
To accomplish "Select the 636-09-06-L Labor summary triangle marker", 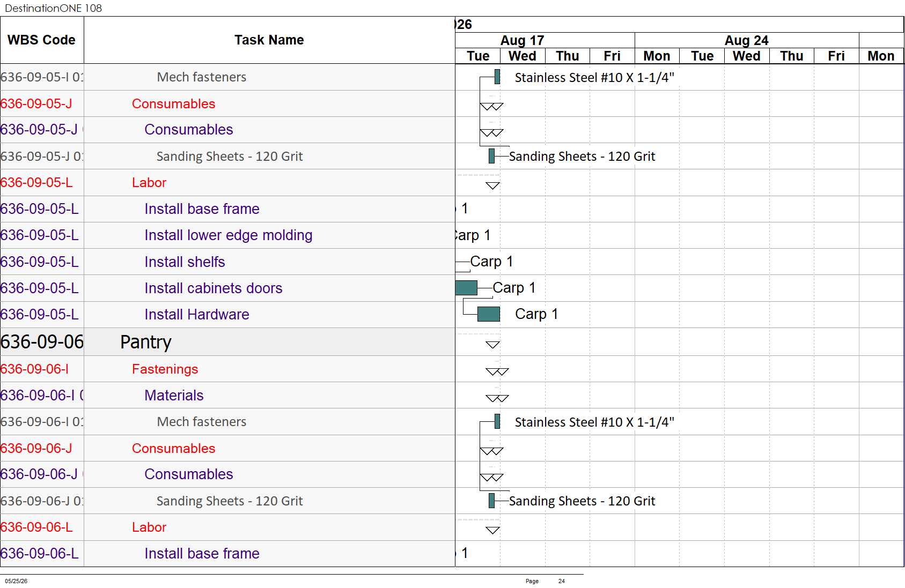I will 492,530.
